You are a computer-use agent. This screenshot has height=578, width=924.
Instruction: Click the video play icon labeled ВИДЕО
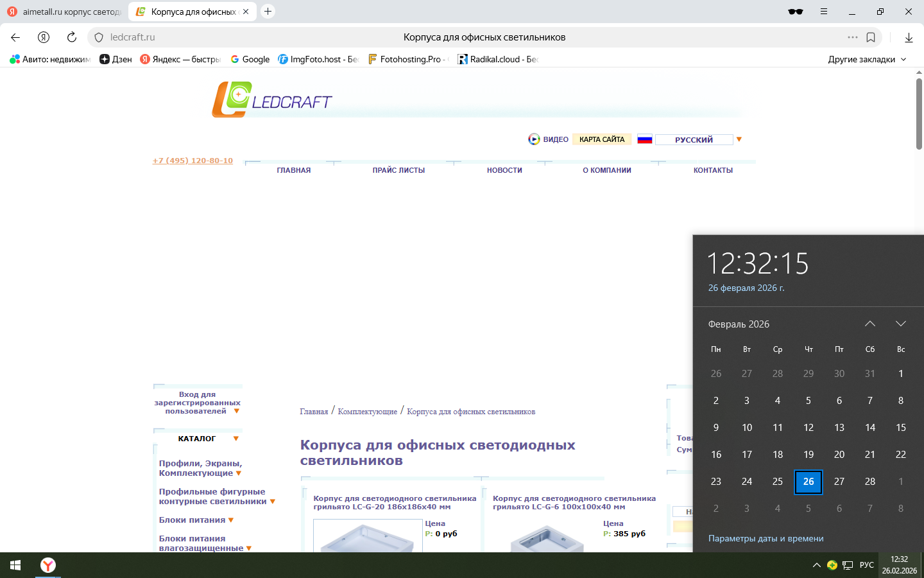tap(534, 139)
